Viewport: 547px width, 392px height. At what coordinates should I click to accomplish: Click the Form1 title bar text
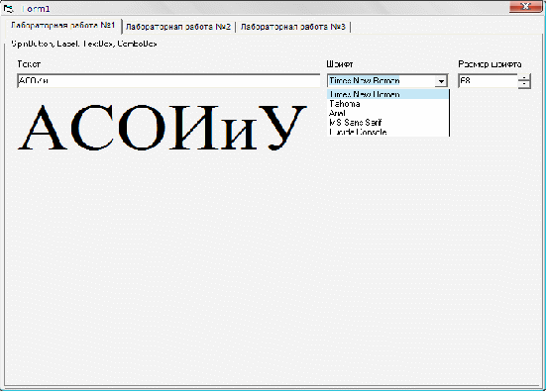click(x=37, y=8)
